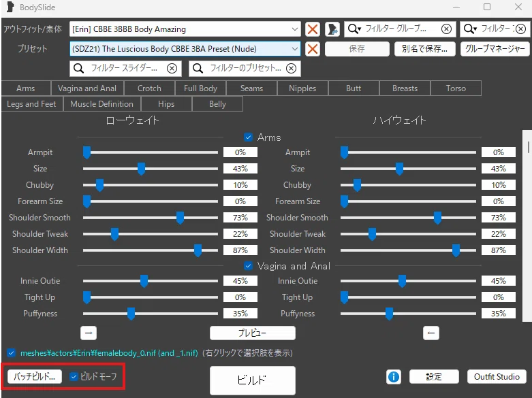
Task: Delete the outfit with the red X icon
Action: tap(313, 29)
